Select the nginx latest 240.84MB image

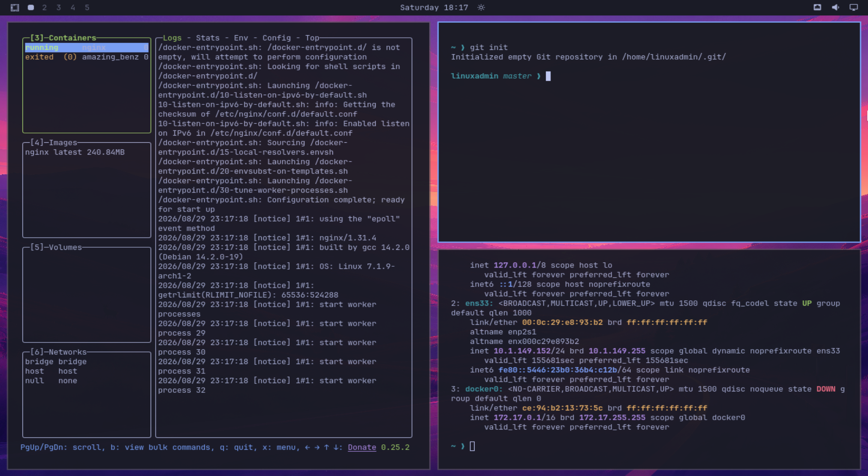(x=75, y=152)
